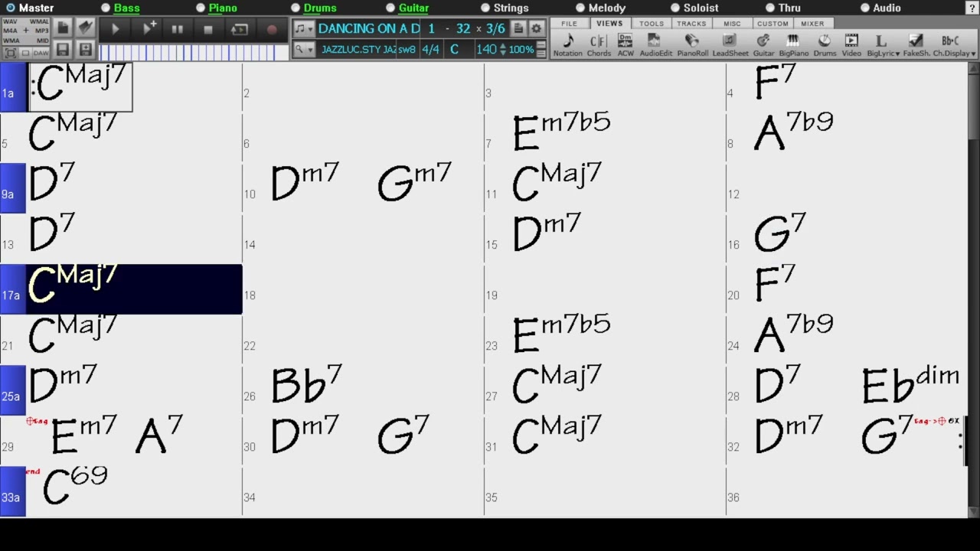Select the Thru track radio button
The image size is (980, 551).
tap(770, 8)
